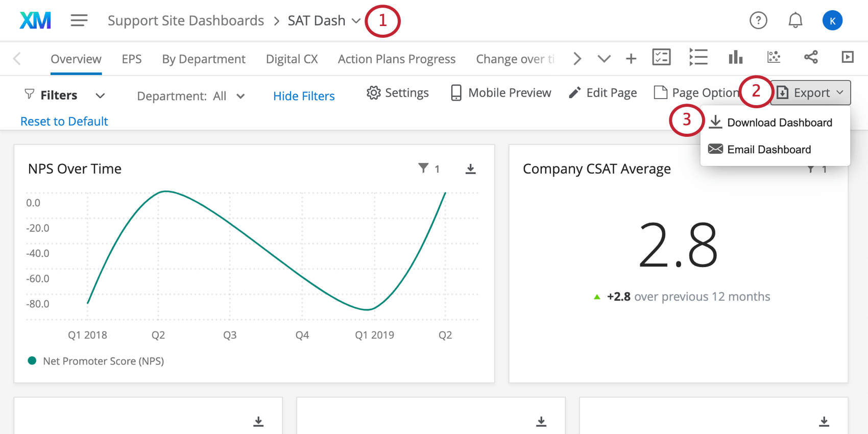Click the Email Dashboard envelope icon

[715, 149]
